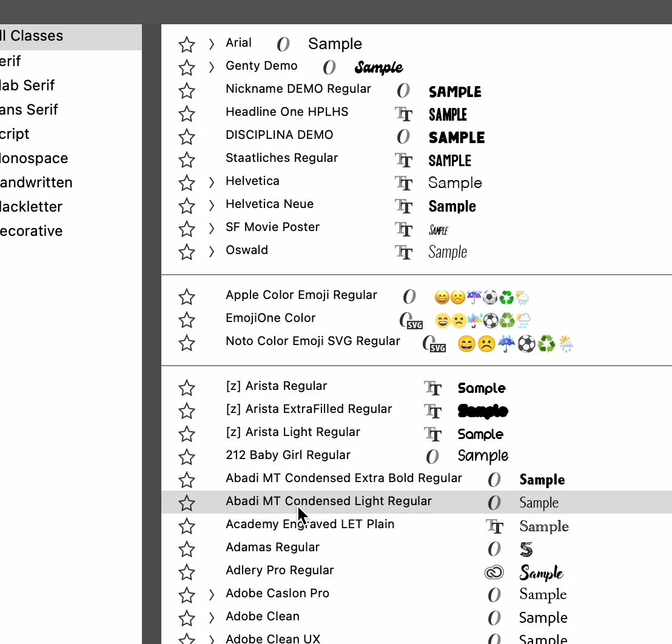Star the Arial font as favorite
Viewport: 672px width, 644px height.
point(186,44)
